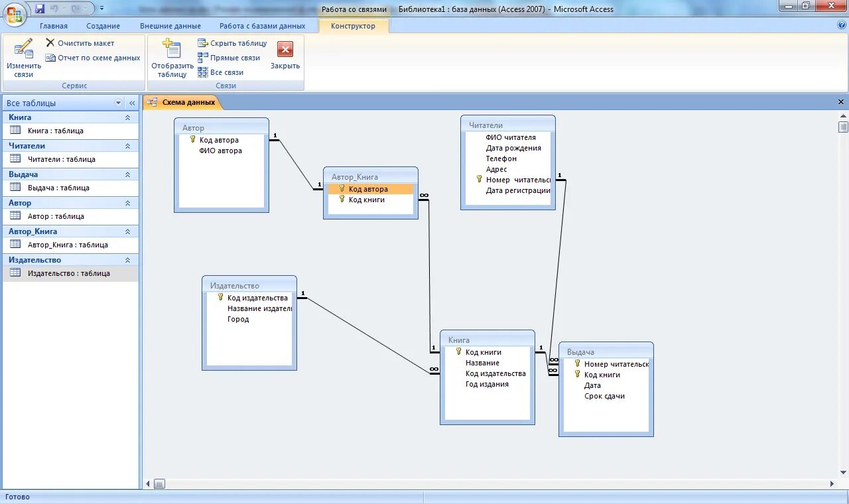Click the Издательство table title bar
The width and height of the screenshot is (849, 504).
(x=249, y=285)
